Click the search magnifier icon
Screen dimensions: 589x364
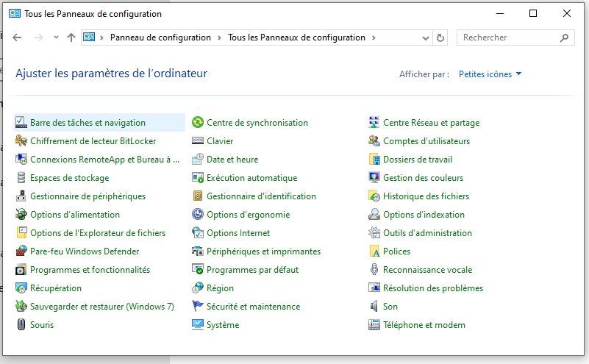[x=564, y=38]
